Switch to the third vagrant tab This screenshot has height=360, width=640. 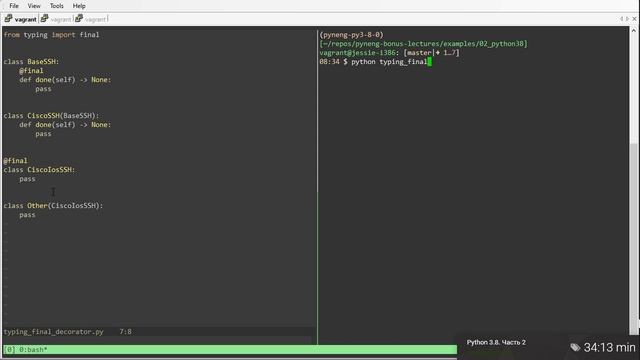91,19
